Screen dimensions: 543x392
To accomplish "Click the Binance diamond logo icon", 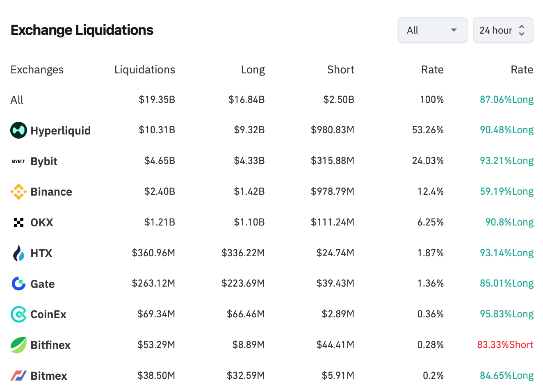I will [18, 191].
